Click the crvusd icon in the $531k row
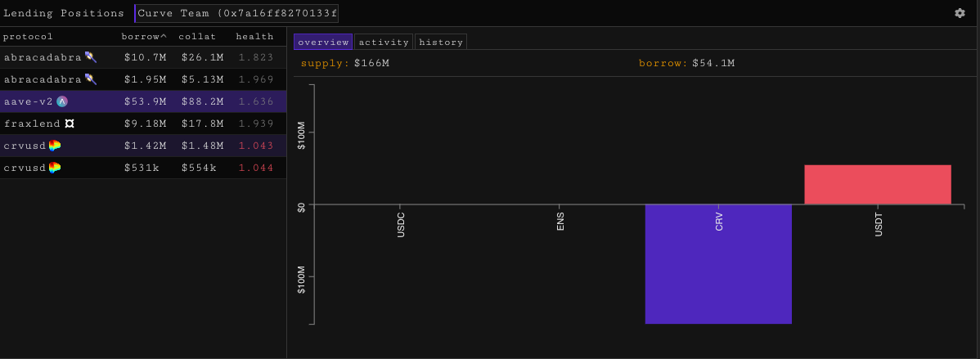This screenshot has width=980, height=359. pos(55,168)
